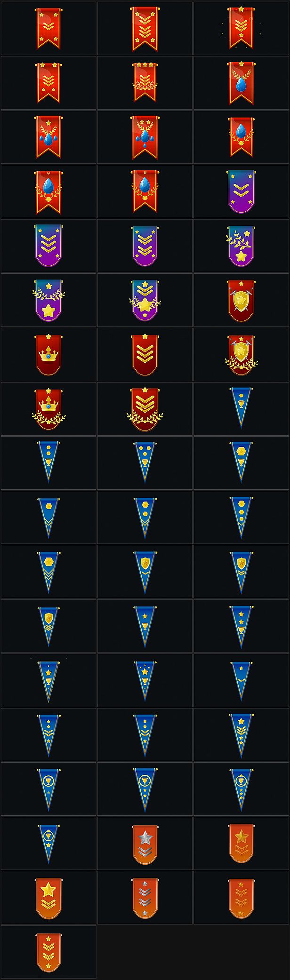290x980 pixels.
Task: Select the red banner with three blue droplets, single top star
Action: (48, 137)
